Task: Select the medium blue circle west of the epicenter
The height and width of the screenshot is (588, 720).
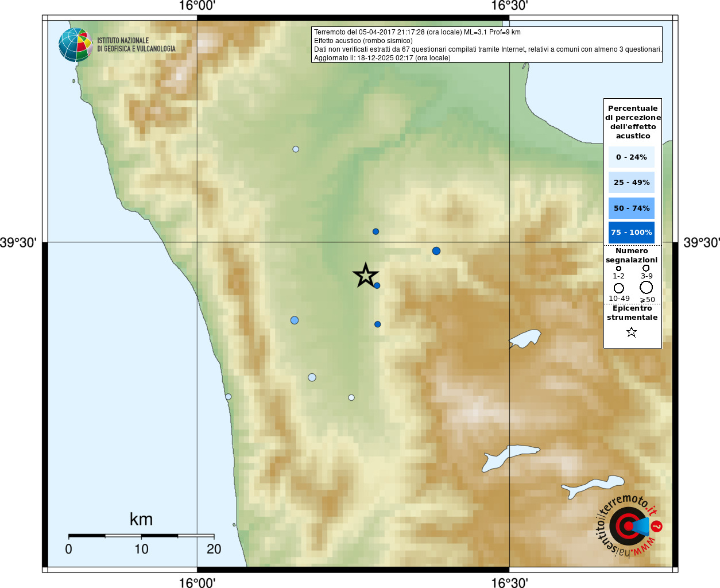Action: (x=295, y=320)
